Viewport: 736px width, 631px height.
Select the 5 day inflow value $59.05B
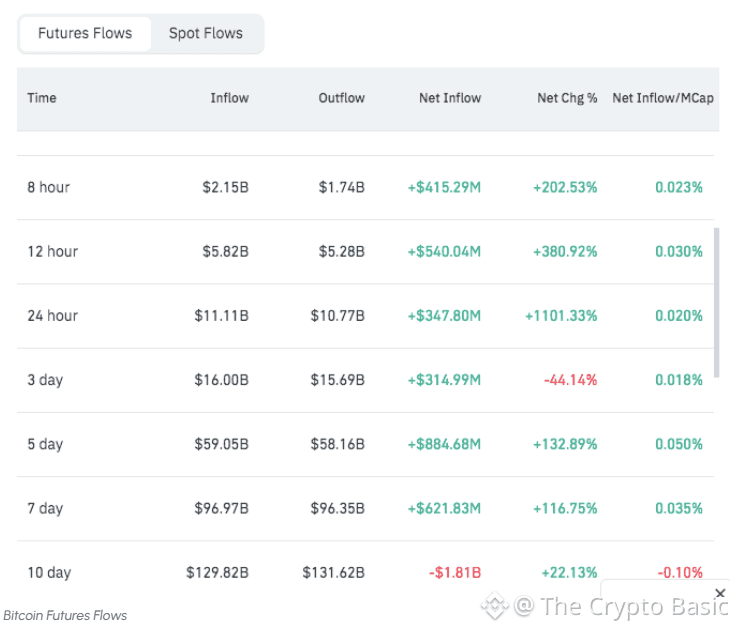tap(222, 444)
